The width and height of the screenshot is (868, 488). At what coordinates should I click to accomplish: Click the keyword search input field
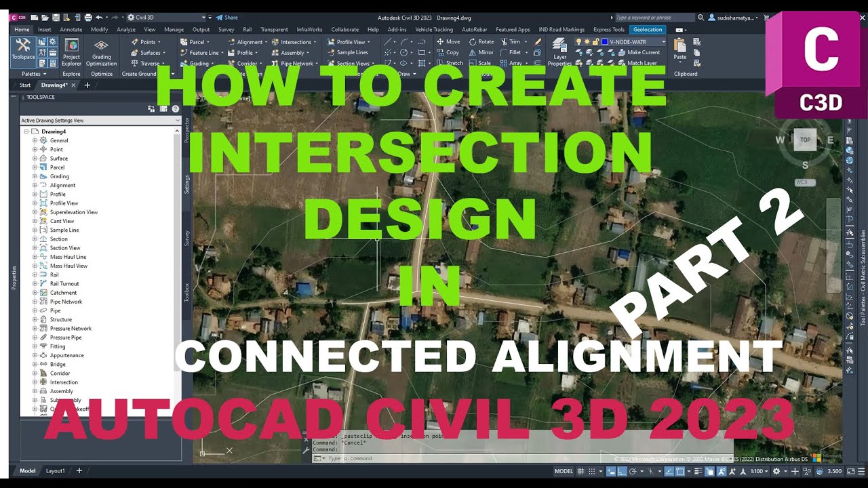654,18
